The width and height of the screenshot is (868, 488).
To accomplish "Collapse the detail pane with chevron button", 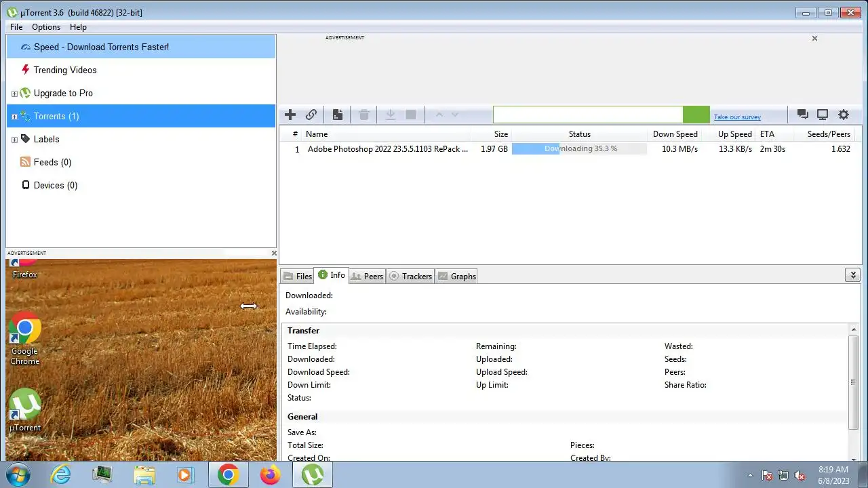I will pos(852,274).
